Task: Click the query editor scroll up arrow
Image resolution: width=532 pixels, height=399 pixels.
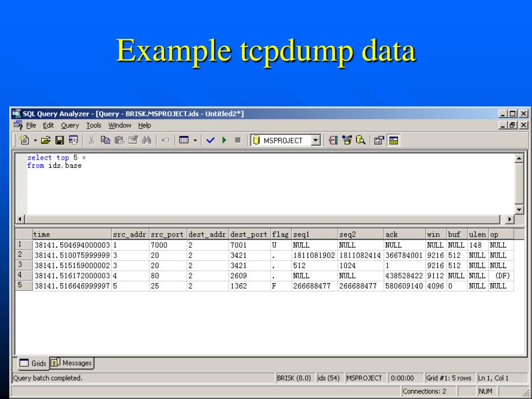Action: (x=519, y=158)
